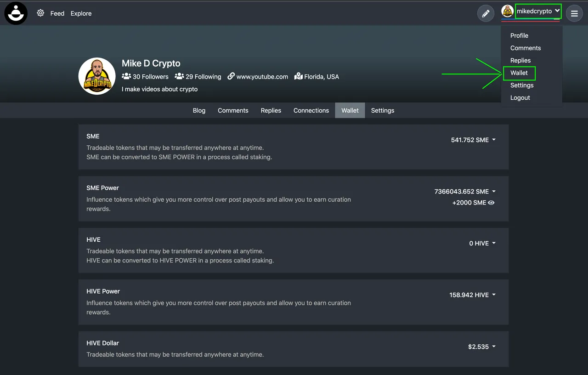This screenshot has width=588, height=375.
Task: Click the HIVE Dollar section title
Action: (x=102, y=343)
